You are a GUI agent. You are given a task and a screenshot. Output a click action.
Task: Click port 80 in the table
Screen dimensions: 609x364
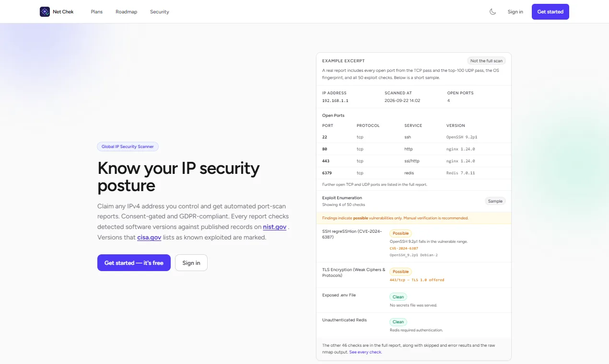[x=325, y=149]
